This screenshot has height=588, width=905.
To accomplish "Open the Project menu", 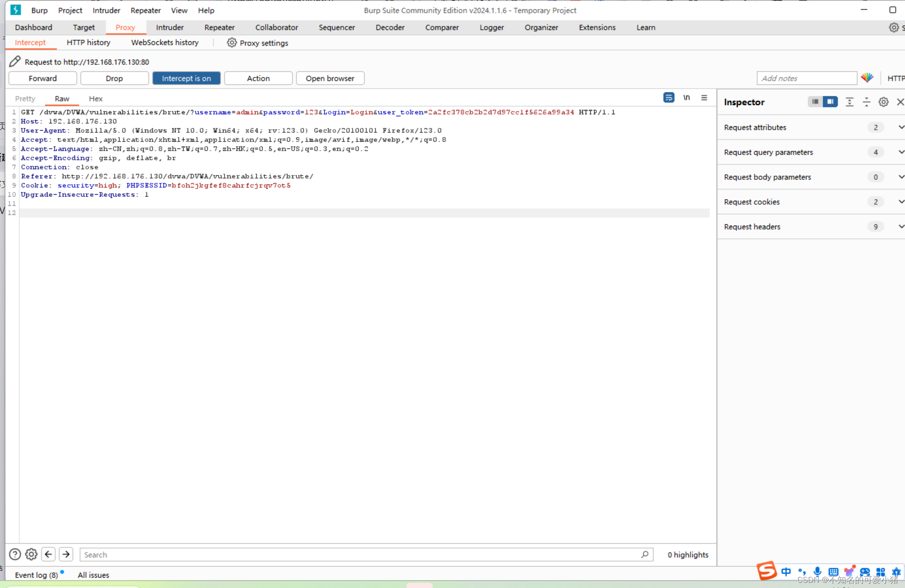I will click(x=70, y=10).
